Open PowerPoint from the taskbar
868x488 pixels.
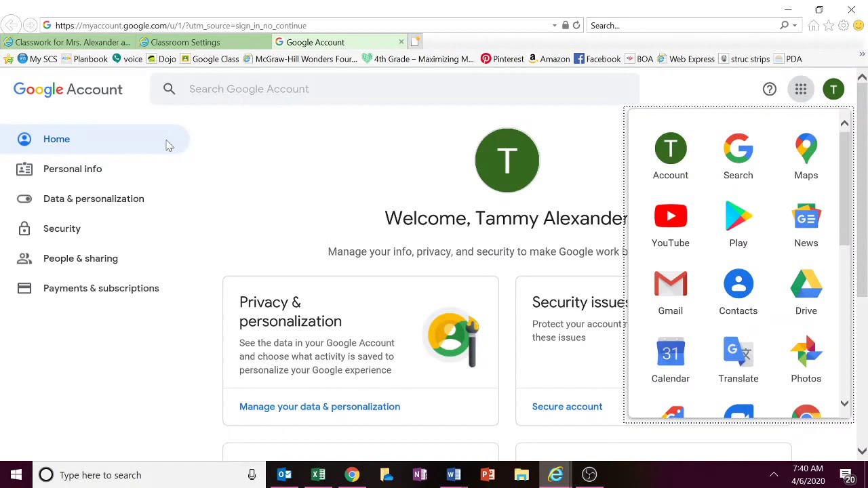[x=488, y=474]
